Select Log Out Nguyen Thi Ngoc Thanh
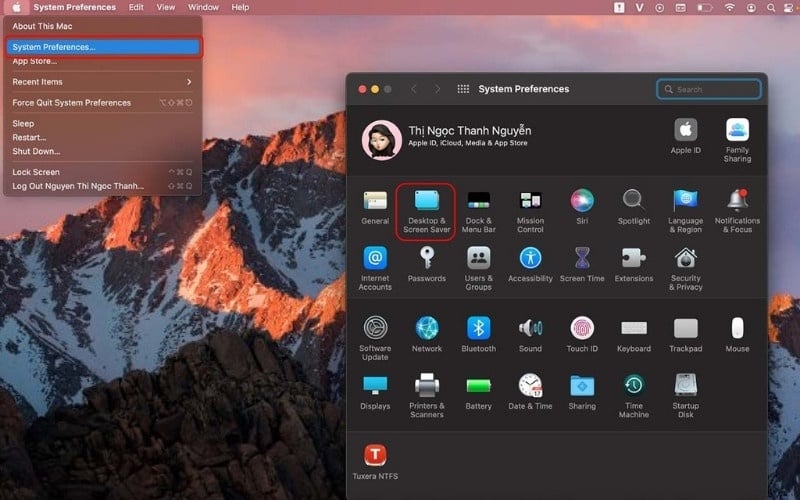The height and width of the screenshot is (500, 800). [102, 186]
